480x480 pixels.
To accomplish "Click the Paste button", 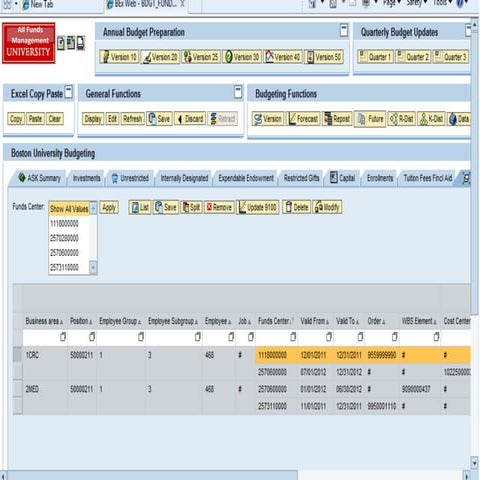I will click(35, 119).
